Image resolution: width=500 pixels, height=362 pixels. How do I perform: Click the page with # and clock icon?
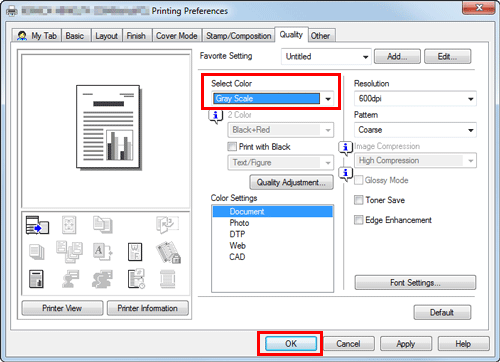[136, 279]
